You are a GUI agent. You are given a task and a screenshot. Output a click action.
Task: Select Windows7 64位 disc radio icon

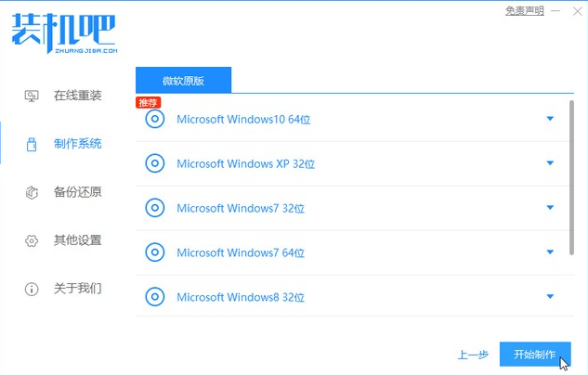[155, 252]
